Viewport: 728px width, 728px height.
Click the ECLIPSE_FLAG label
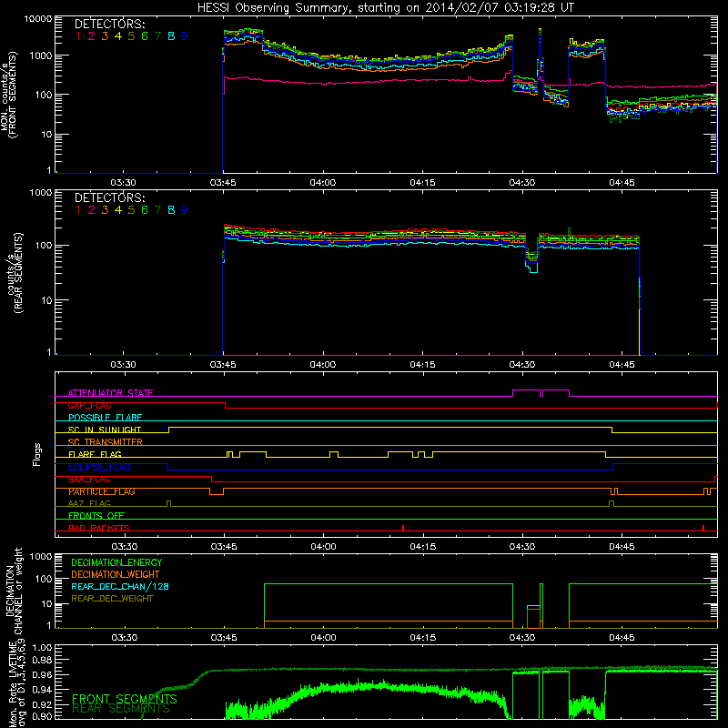99,467
